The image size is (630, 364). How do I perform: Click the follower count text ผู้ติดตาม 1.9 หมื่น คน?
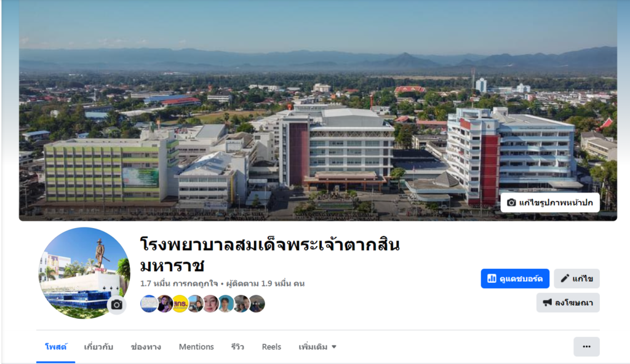click(x=266, y=283)
